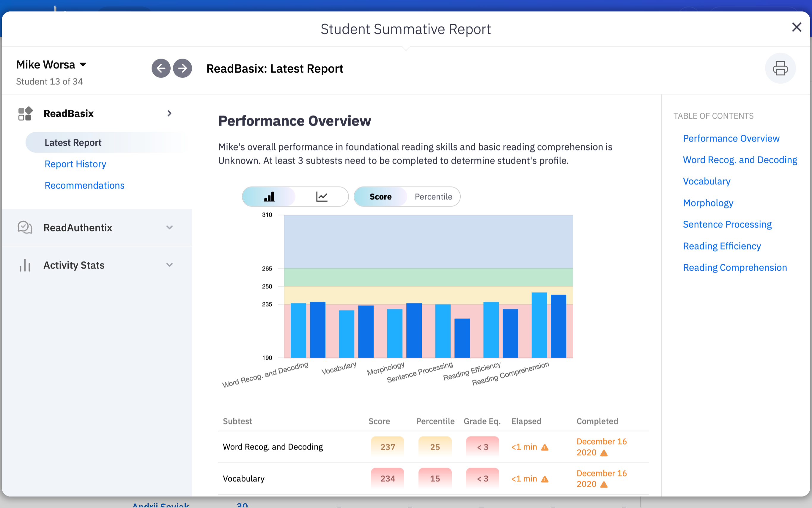Open Recommendations
The image size is (812, 508).
point(85,186)
